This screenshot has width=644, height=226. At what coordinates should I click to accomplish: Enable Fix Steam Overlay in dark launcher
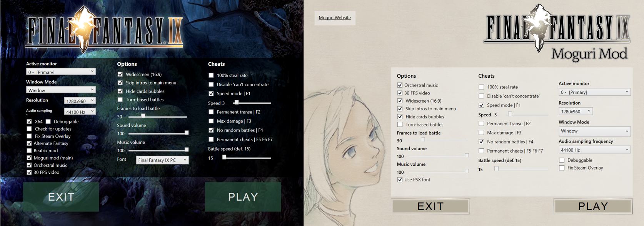coord(29,136)
